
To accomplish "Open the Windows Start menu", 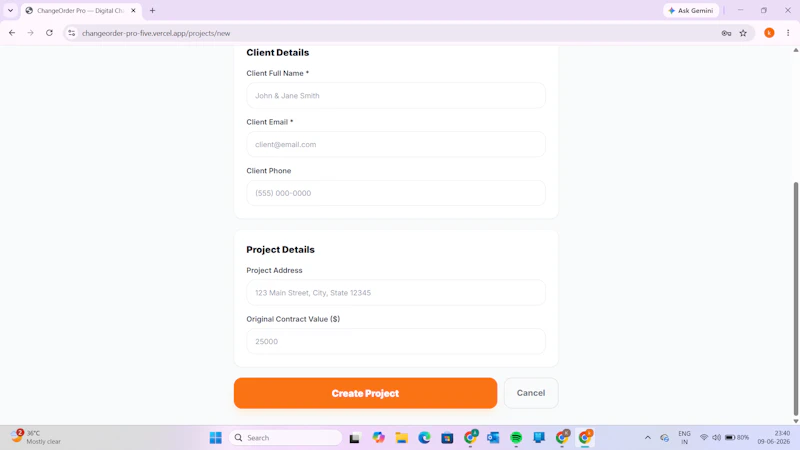I will [216, 437].
